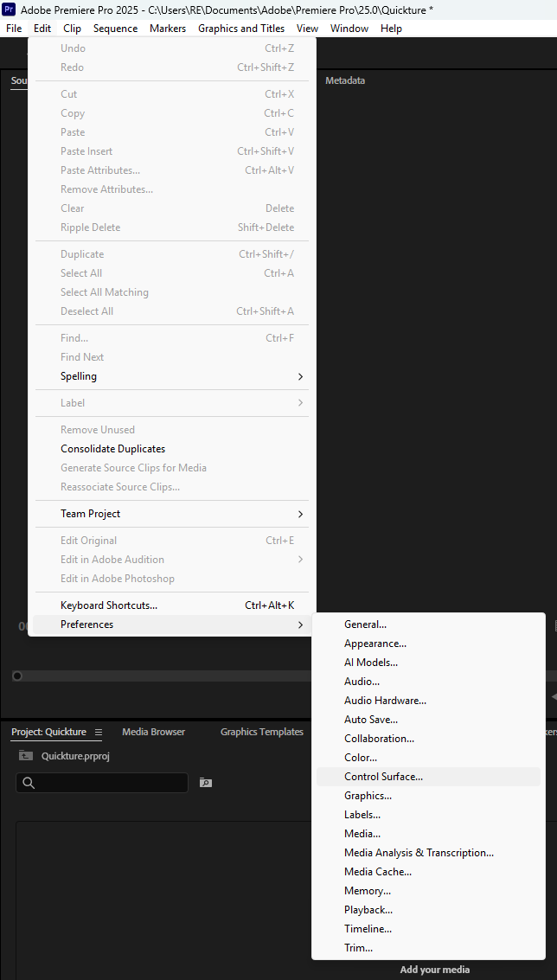Open the File menu
This screenshot has height=980, width=557.
click(x=14, y=29)
